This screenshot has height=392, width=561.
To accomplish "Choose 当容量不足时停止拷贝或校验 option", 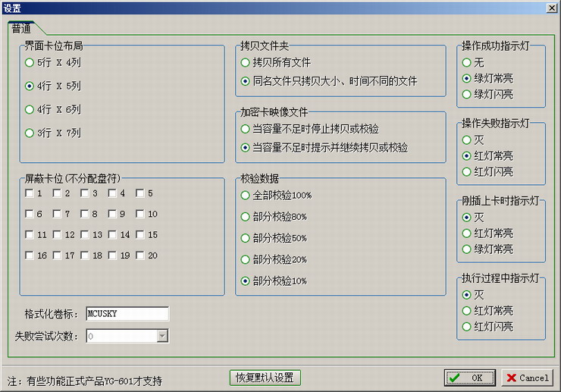I will coord(246,129).
